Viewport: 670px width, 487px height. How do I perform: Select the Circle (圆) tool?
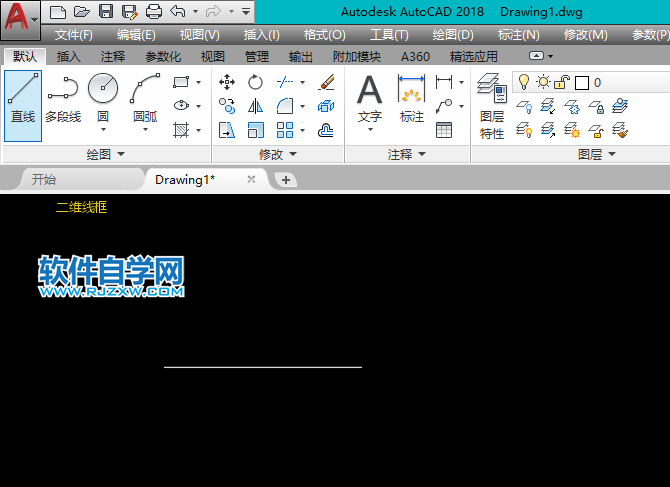pos(103,98)
